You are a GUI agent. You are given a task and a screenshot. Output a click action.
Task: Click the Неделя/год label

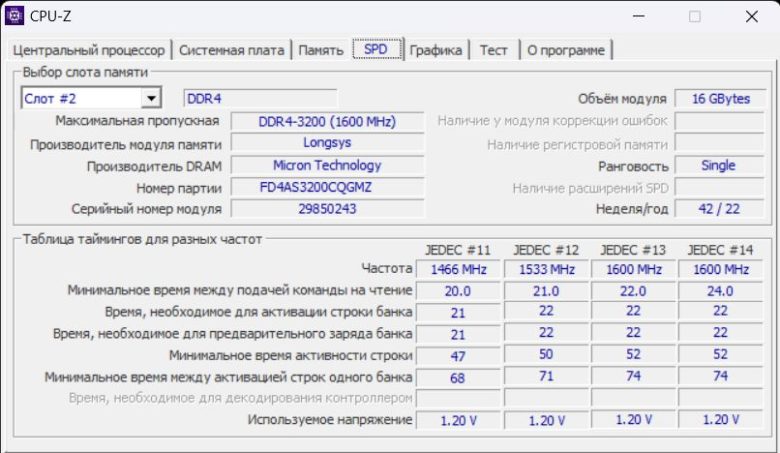click(632, 209)
